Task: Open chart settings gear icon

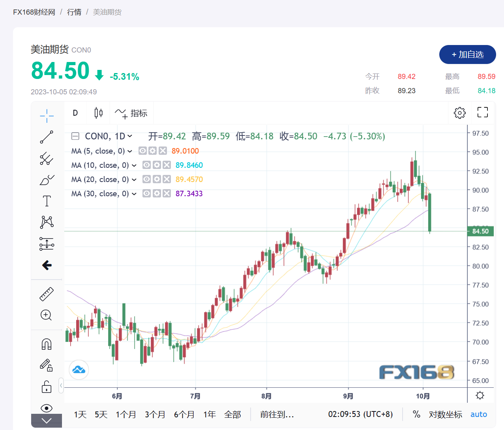Action: 459,113
